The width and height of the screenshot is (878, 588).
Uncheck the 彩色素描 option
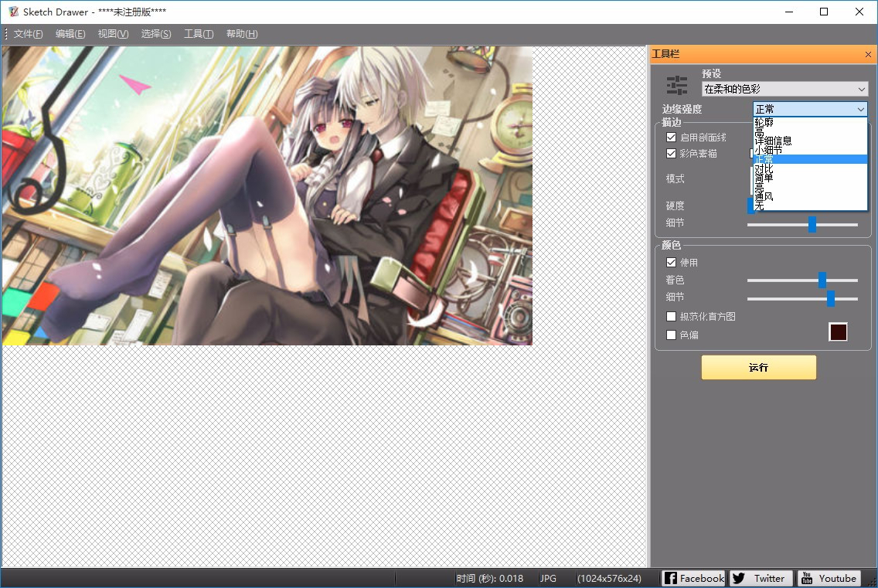click(671, 154)
